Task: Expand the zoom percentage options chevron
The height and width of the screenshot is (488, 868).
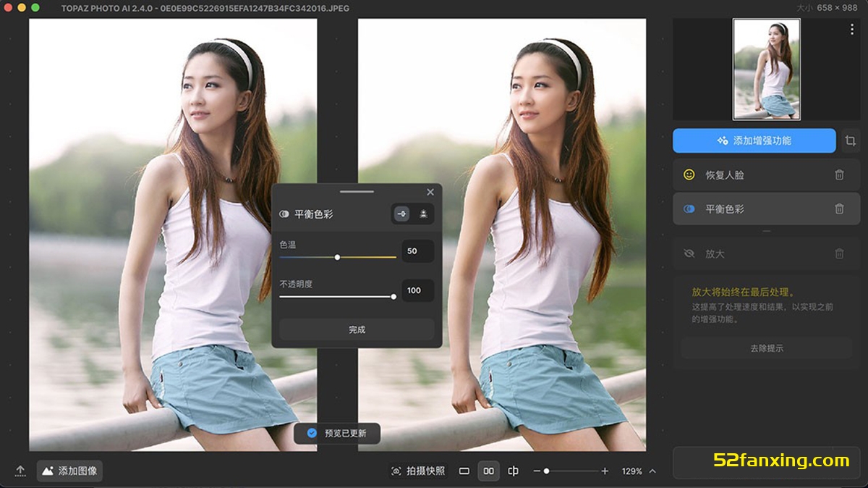Action: coord(652,471)
